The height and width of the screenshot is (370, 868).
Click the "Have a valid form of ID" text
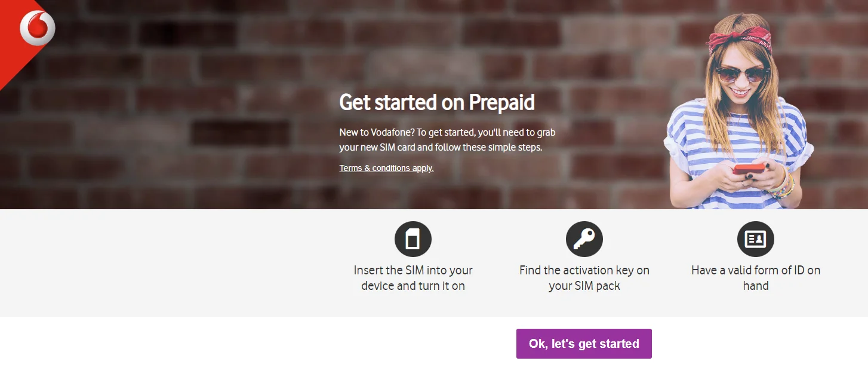tap(755, 278)
